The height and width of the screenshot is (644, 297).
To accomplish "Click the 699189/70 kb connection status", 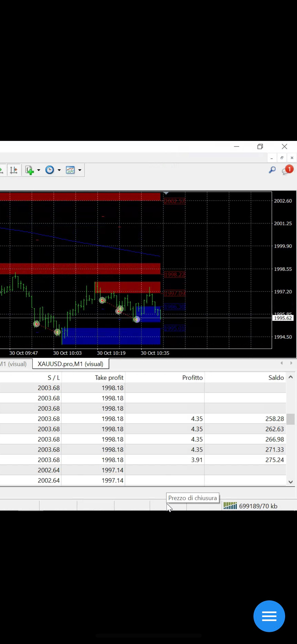I will pos(258,506).
